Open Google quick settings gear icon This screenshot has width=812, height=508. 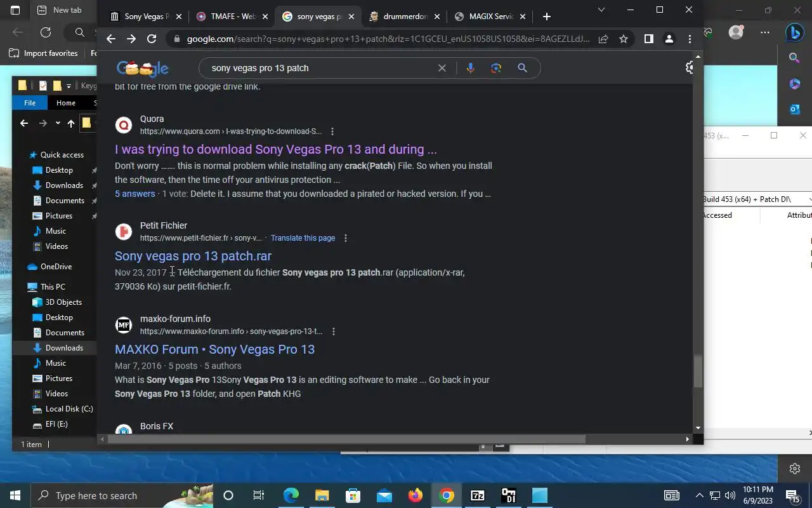pos(690,67)
